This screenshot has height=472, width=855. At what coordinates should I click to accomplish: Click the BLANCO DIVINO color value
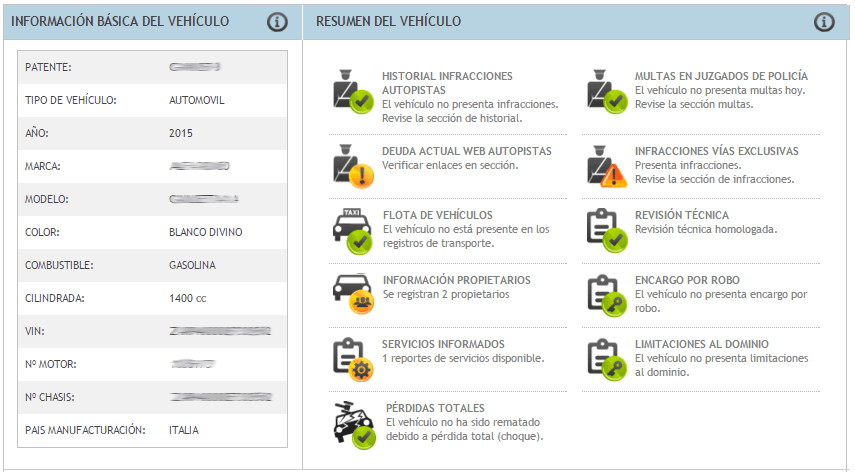206,232
